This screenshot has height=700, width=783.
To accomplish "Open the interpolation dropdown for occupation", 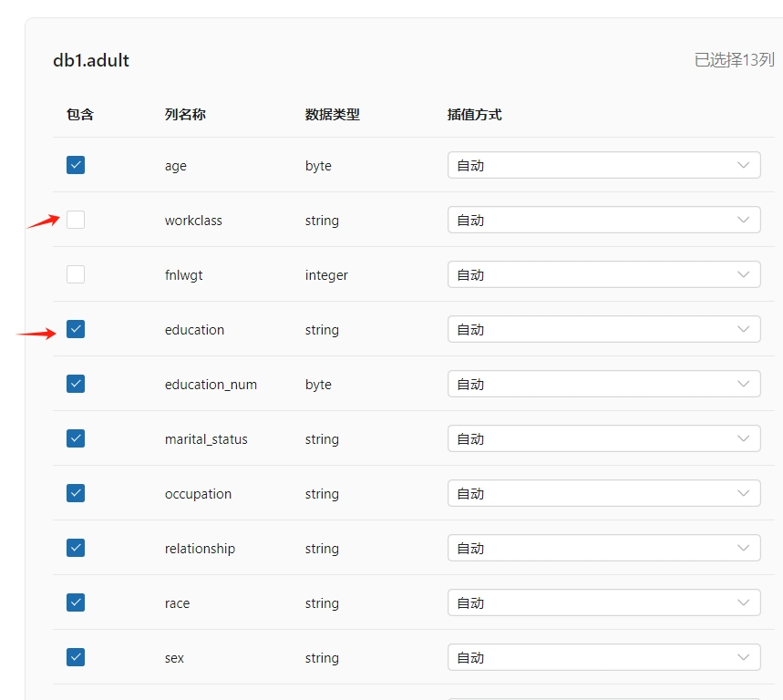I will [x=603, y=493].
